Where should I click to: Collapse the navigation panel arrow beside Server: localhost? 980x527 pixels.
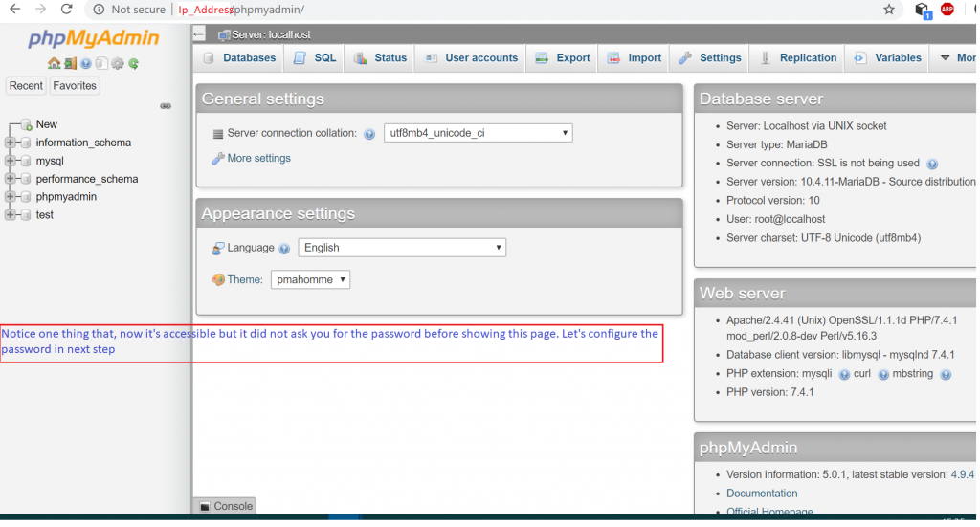coord(199,34)
